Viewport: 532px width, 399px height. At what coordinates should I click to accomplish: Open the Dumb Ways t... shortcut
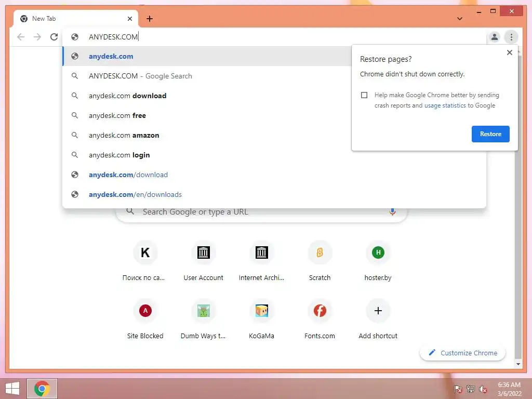[203, 320]
